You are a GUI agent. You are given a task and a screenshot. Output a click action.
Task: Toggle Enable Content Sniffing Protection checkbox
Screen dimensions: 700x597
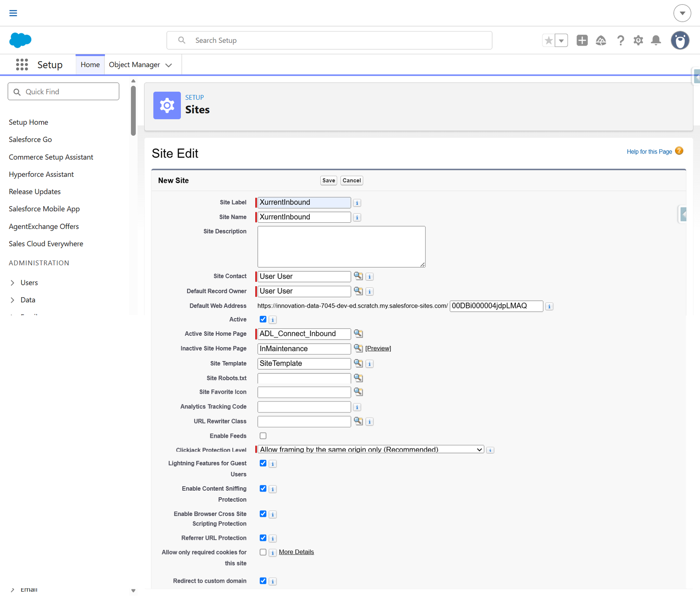click(263, 488)
